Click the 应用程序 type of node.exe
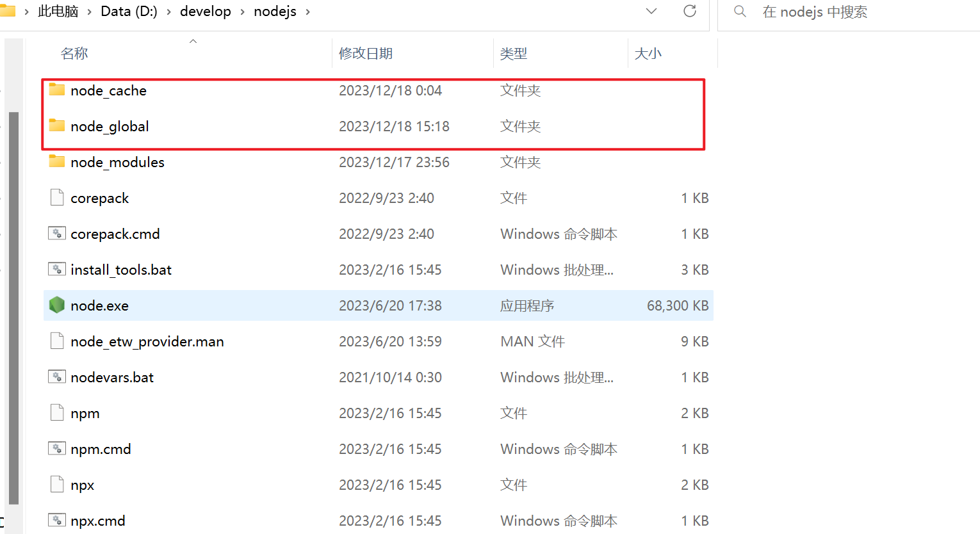Image resolution: width=980 pixels, height=534 pixels. (527, 305)
